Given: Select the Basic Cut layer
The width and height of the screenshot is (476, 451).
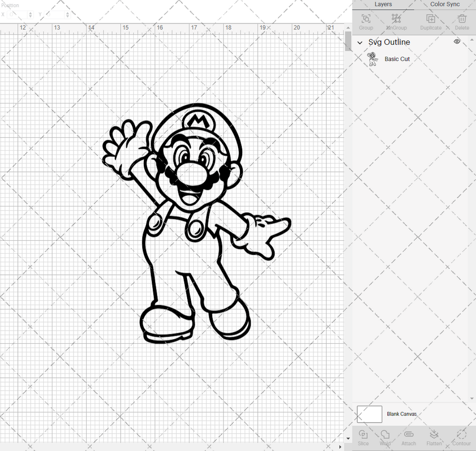Looking at the screenshot, I should (397, 59).
